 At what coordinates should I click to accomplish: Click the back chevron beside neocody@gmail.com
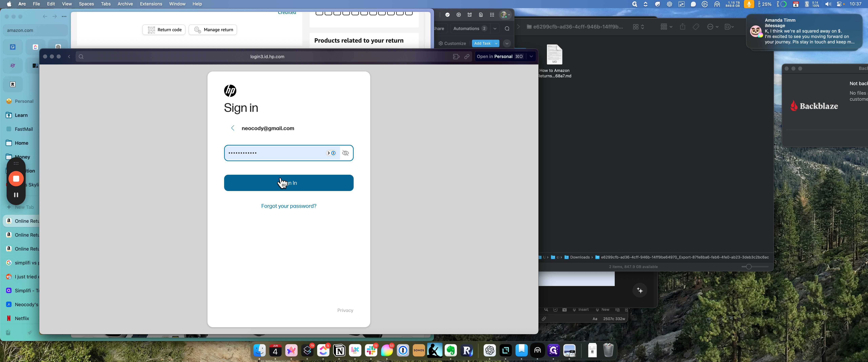(232, 128)
